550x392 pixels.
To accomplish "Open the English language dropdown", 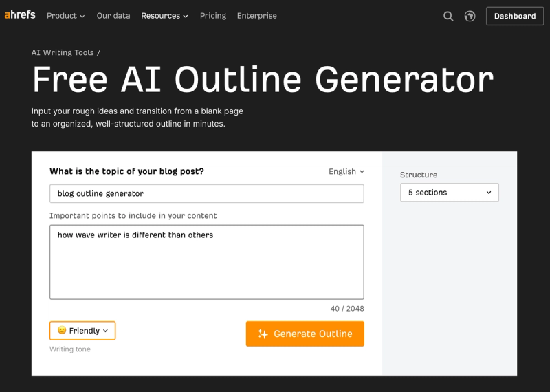I will pos(346,172).
